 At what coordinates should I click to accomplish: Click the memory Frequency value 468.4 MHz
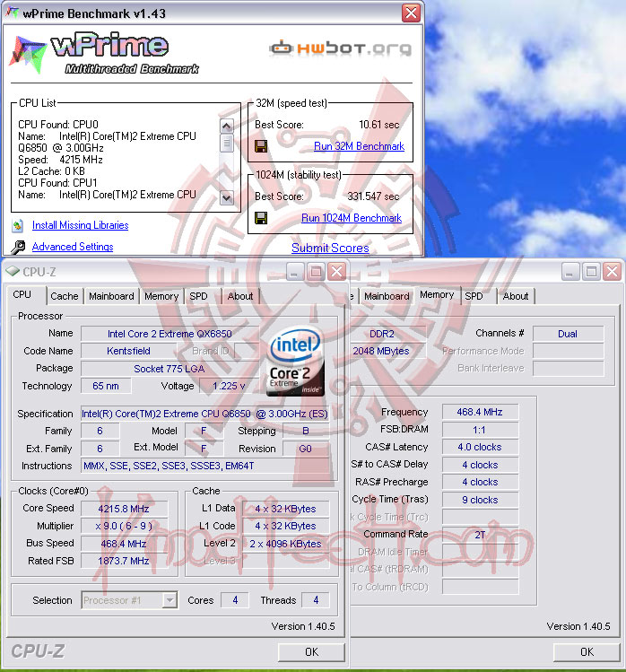[480, 412]
